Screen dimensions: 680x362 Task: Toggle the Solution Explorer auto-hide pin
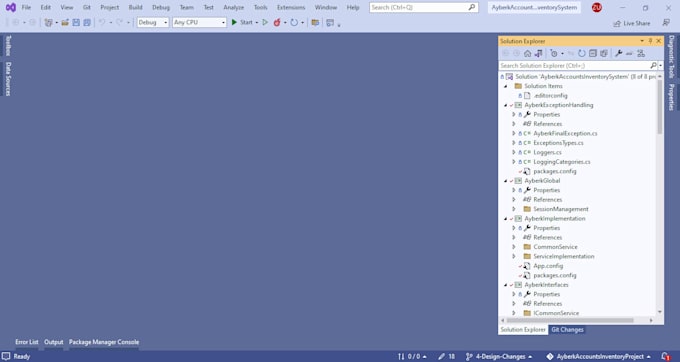click(650, 41)
